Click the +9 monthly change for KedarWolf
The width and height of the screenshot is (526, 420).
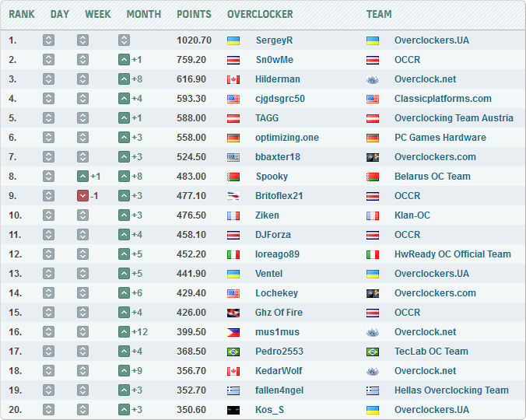point(137,371)
